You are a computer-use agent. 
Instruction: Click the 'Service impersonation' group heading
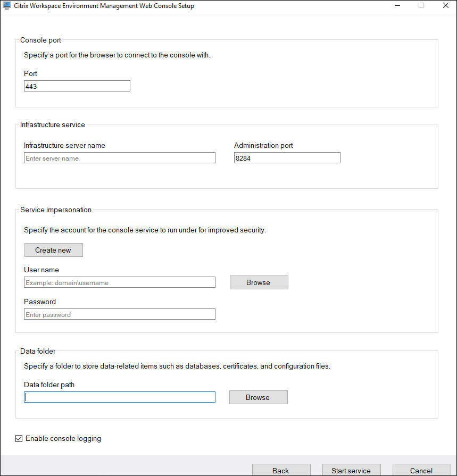click(56, 210)
